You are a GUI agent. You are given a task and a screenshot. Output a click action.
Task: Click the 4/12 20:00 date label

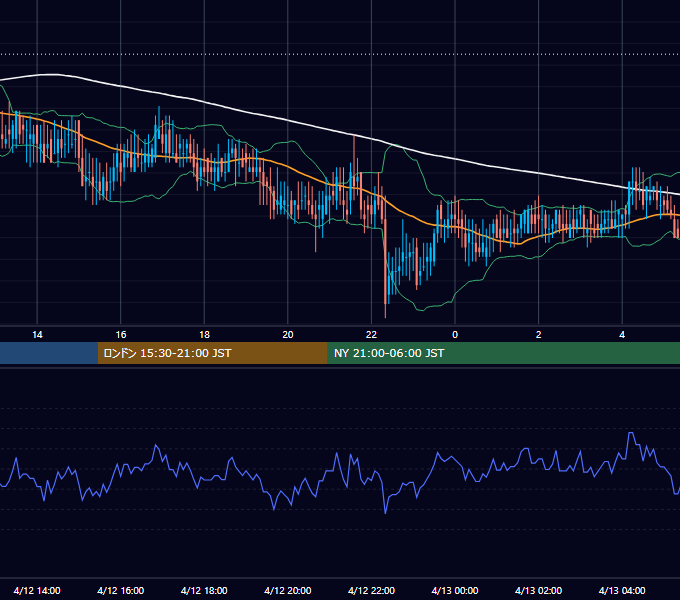[x=288, y=590]
